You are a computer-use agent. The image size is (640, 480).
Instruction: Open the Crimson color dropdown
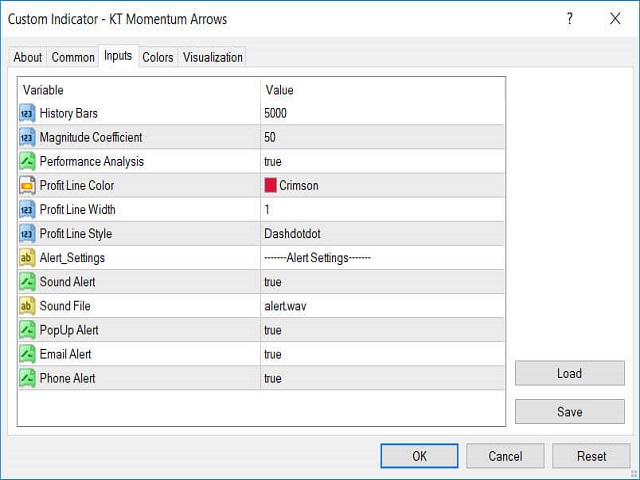click(x=382, y=185)
